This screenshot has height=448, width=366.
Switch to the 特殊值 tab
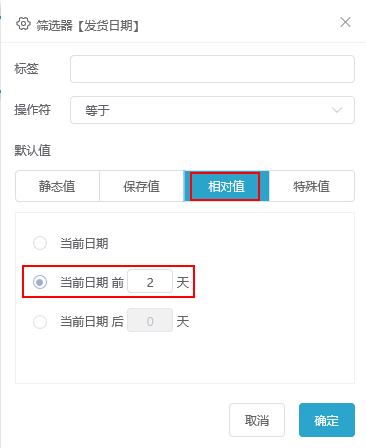point(312,186)
